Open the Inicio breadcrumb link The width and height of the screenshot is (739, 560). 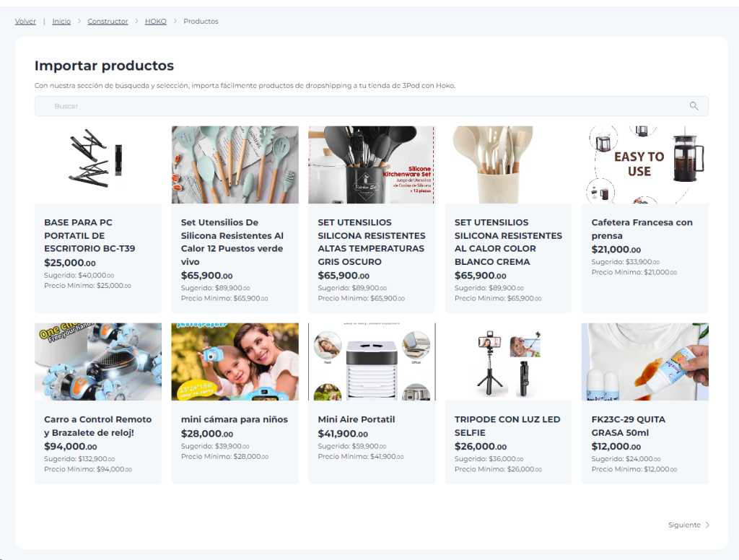coord(61,21)
